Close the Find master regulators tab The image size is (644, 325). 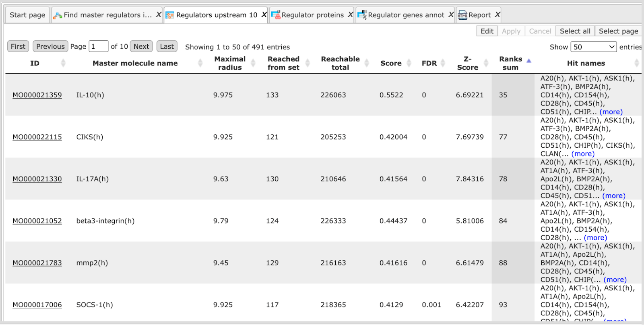(159, 15)
